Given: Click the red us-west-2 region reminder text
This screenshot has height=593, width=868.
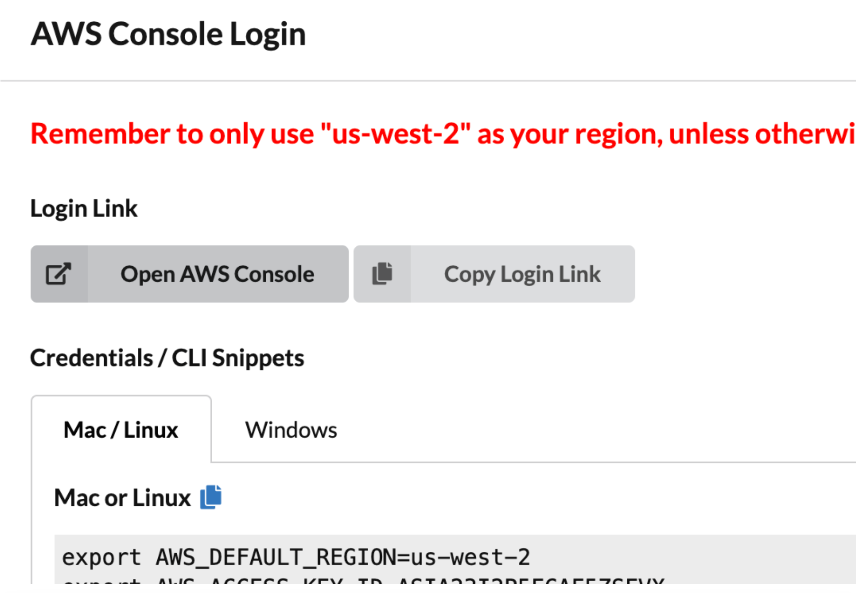Looking at the screenshot, I should (x=443, y=134).
